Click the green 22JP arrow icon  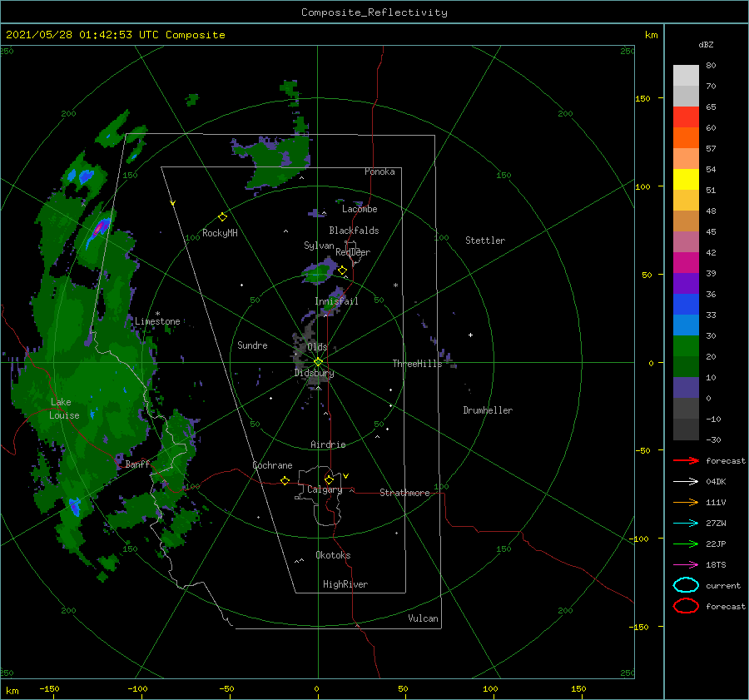[686, 544]
